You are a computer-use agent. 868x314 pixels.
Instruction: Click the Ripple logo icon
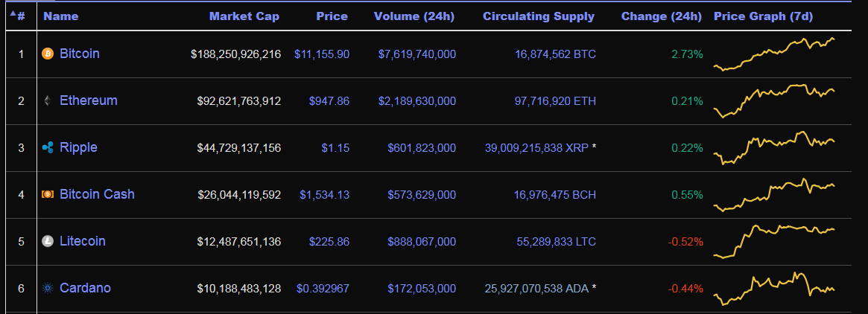coord(48,148)
